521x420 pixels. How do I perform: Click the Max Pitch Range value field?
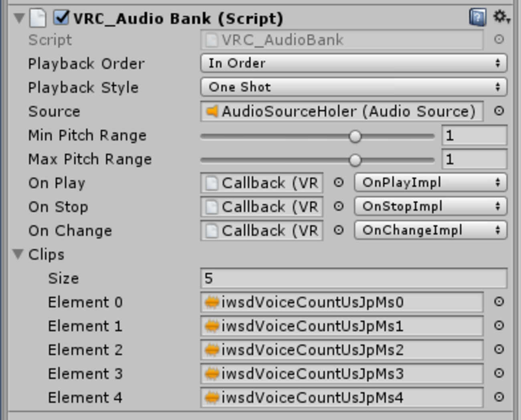pyautogui.click(x=474, y=159)
